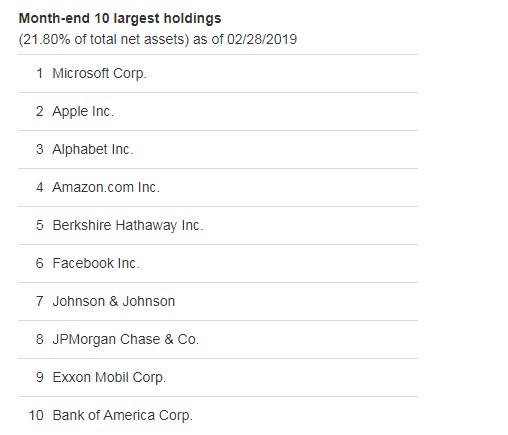Click rank number 3 beside Alphabet
This screenshot has height=435, width=508.
point(40,149)
